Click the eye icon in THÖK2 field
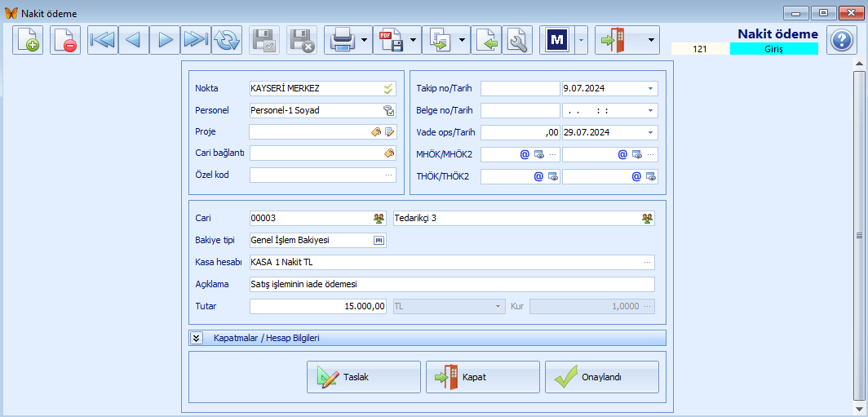The width and height of the screenshot is (868, 417). (650, 176)
